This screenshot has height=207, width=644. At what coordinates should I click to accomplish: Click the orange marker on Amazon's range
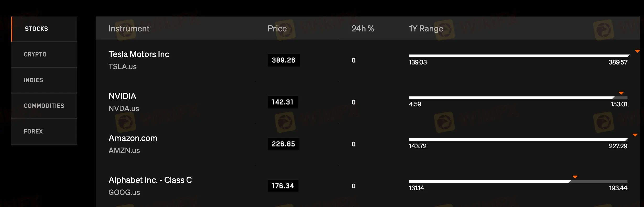click(635, 135)
